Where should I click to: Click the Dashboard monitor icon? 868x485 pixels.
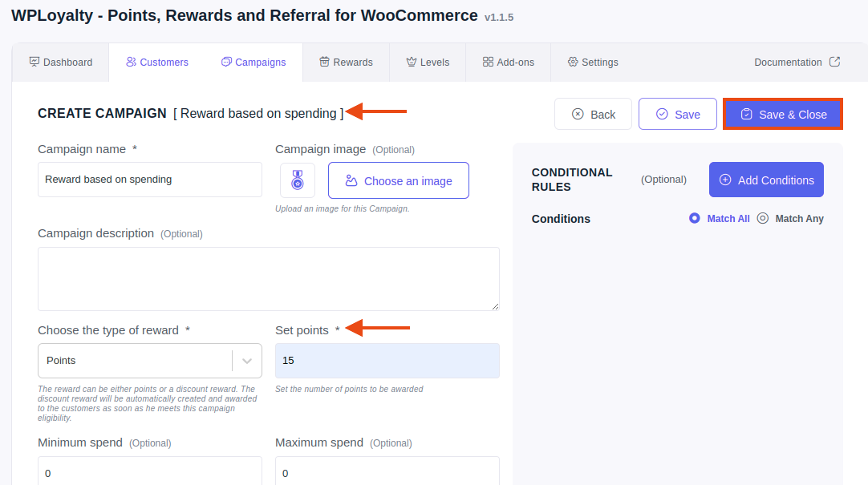coord(34,62)
